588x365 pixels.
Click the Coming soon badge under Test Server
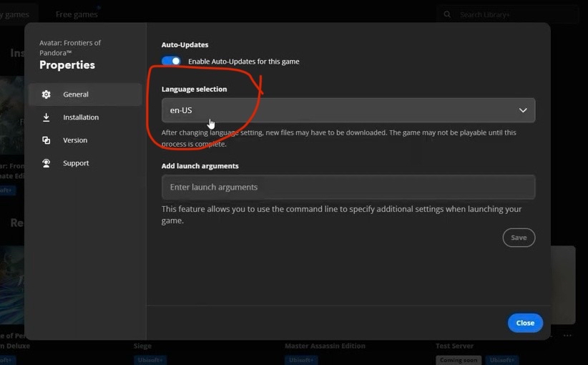pyautogui.click(x=458, y=360)
